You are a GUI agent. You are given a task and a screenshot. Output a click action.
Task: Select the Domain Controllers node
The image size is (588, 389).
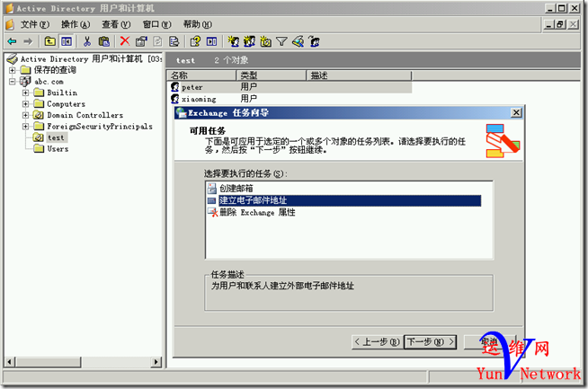pyautogui.click(x=85, y=115)
